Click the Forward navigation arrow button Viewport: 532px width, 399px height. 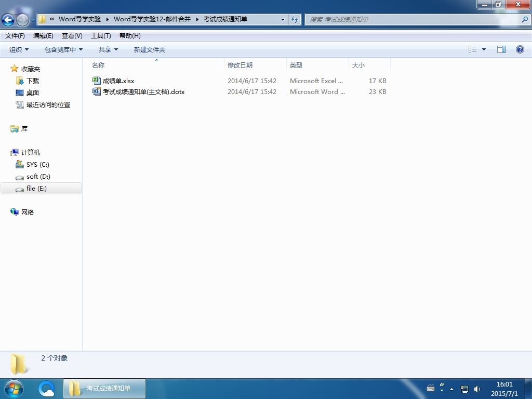pyautogui.click(x=22, y=20)
